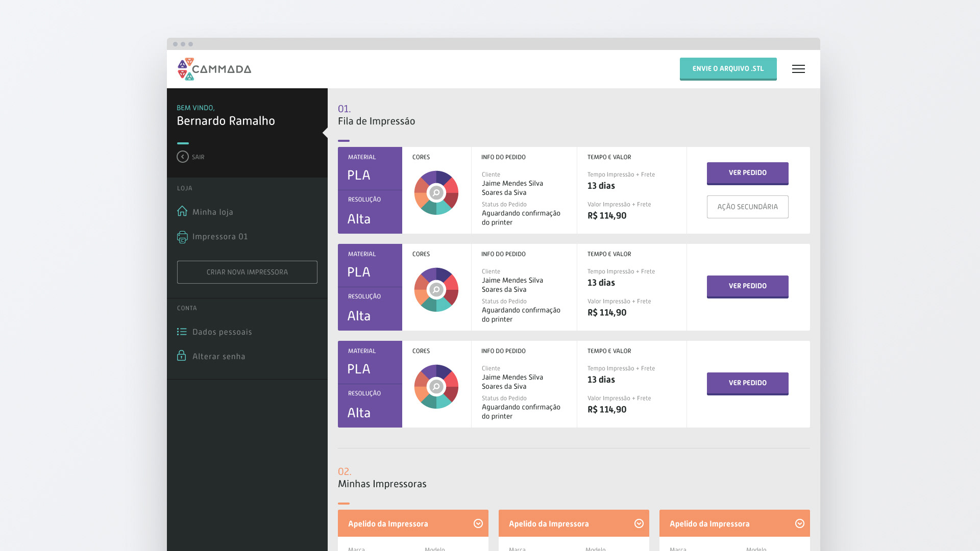Click the second order's Alta resolution block
Image resolution: width=980 pixels, height=551 pixels.
[x=370, y=309]
